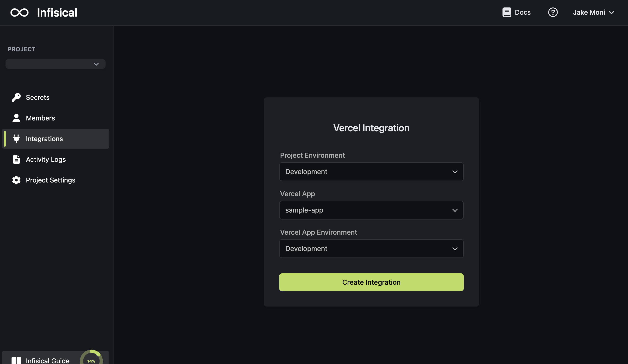Click the Vercel App Environment label
Viewport: 628px width, 364px height.
pos(319,232)
